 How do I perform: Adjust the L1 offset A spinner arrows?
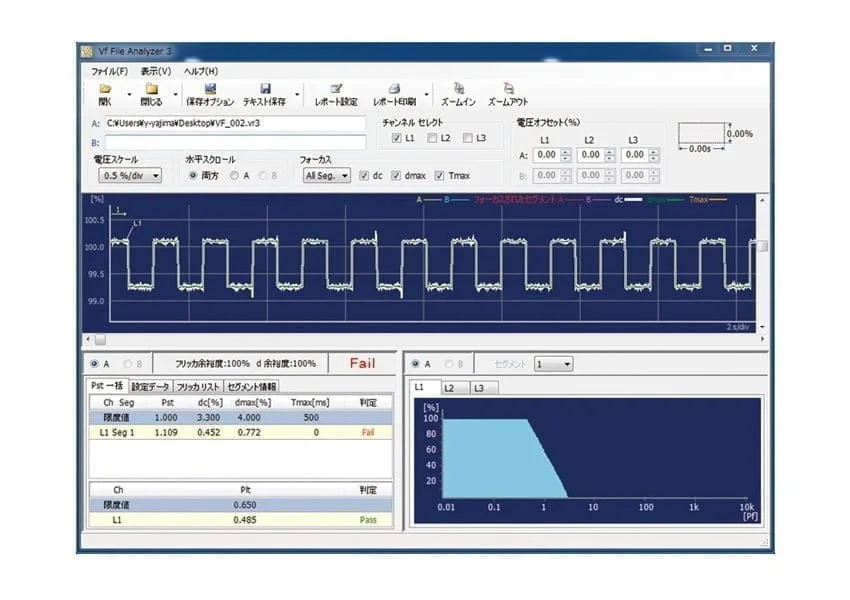tap(565, 155)
